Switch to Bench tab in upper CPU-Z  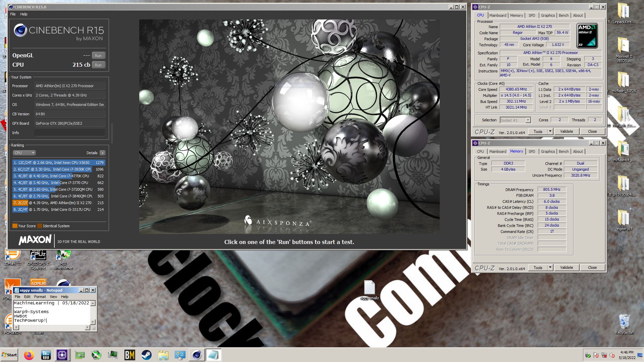pos(563,15)
